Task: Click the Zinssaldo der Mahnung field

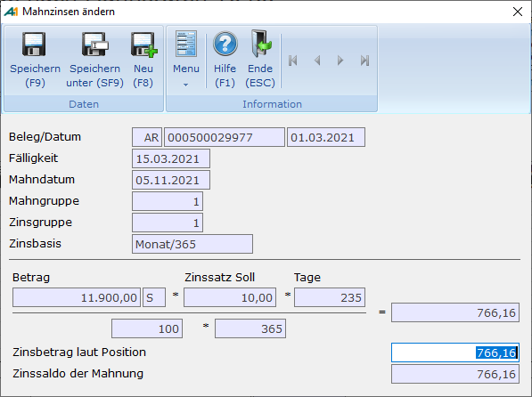Action: click(455, 374)
